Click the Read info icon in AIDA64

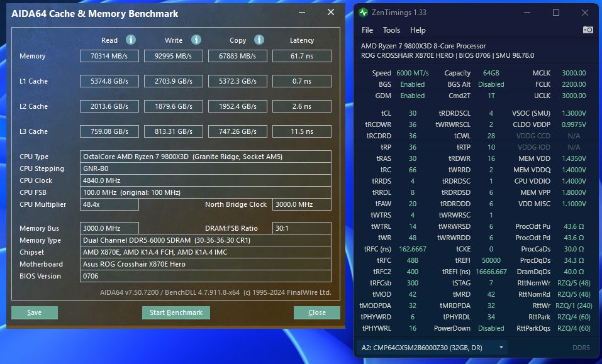point(131,40)
